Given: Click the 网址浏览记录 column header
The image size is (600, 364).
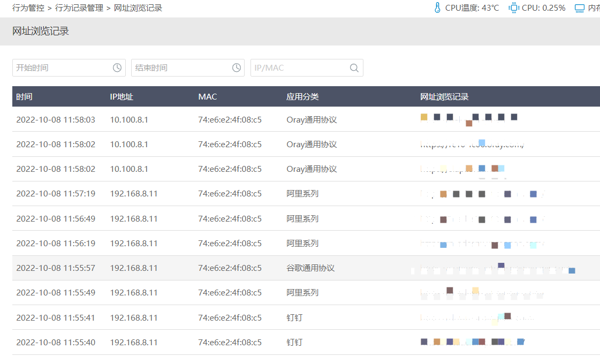Looking at the screenshot, I should (444, 97).
